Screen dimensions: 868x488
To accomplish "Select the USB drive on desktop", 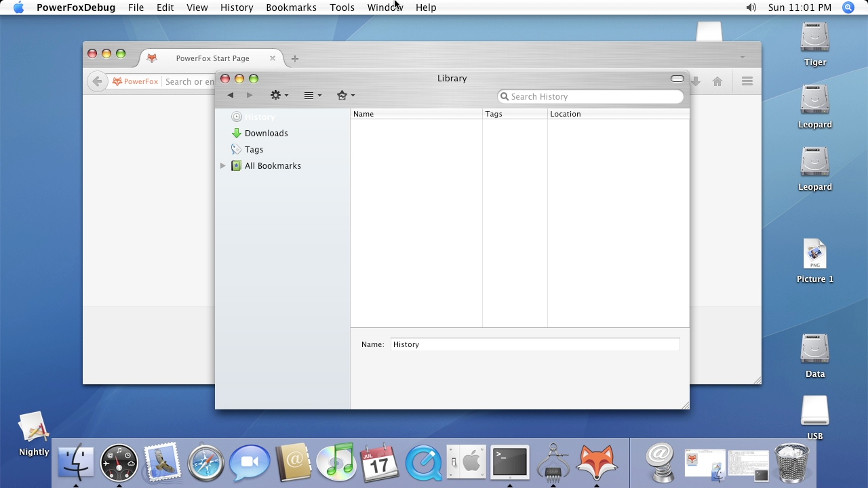I will pos(815,418).
